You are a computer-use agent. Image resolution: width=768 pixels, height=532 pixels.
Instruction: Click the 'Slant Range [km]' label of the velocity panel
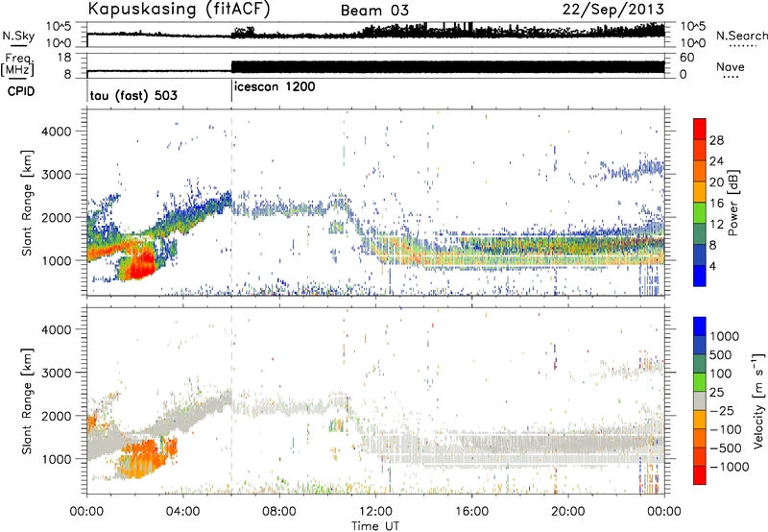pyautogui.click(x=27, y=400)
